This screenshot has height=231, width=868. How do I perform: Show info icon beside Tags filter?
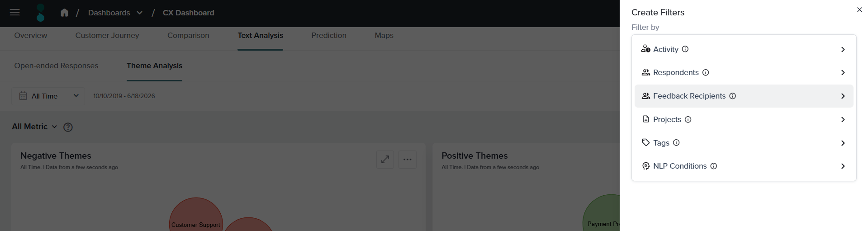tap(676, 142)
